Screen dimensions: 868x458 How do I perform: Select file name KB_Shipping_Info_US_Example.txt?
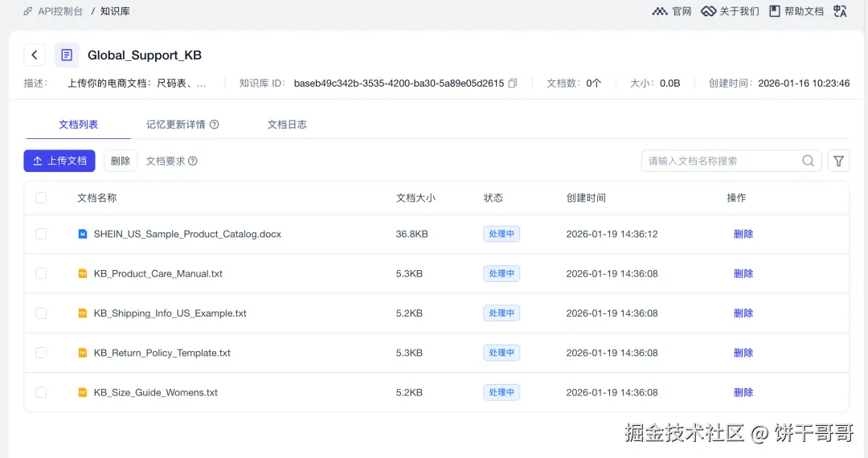(x=170, y=313)
